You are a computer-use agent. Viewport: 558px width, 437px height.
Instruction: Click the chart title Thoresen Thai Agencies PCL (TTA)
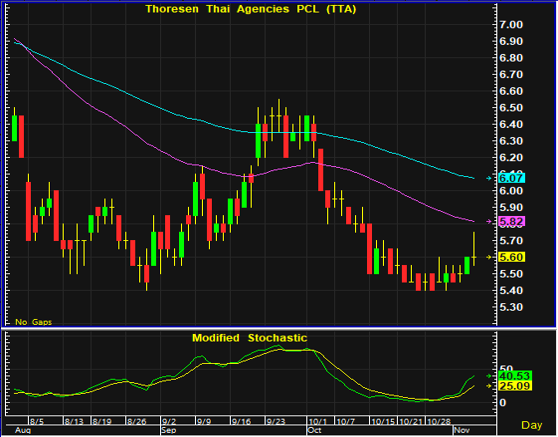(x=251, y=9)
